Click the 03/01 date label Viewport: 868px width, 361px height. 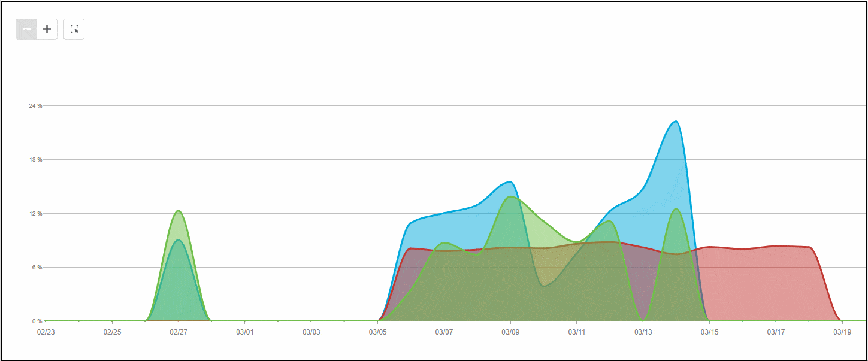point(245,331)
